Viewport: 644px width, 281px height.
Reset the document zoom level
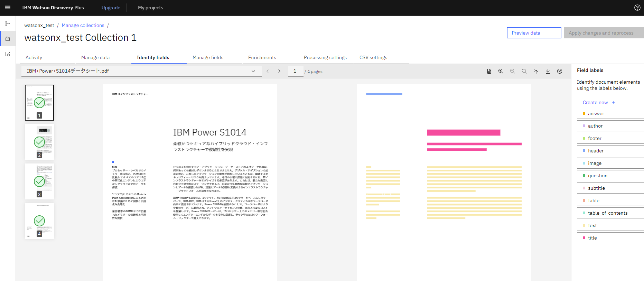coord(524,71)
